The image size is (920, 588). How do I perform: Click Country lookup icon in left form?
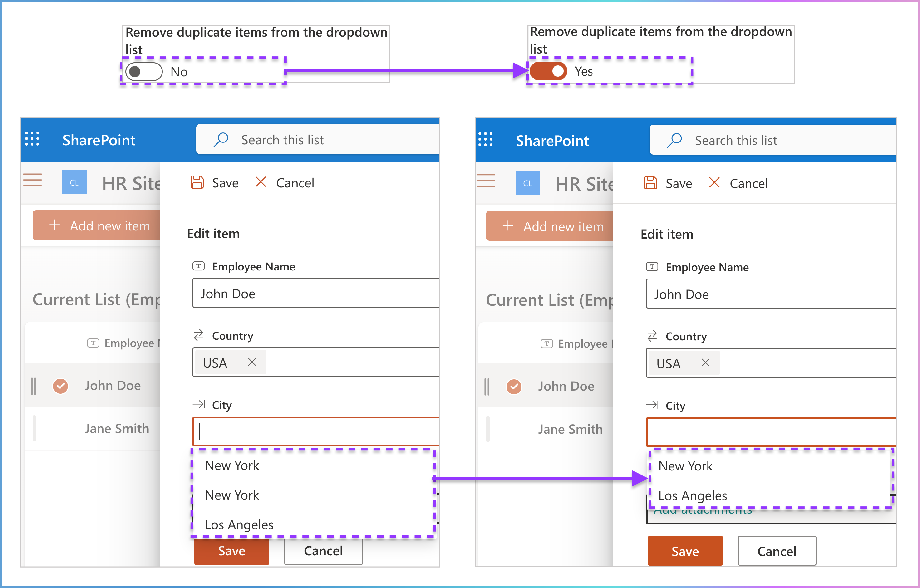[x=199, y=335]
